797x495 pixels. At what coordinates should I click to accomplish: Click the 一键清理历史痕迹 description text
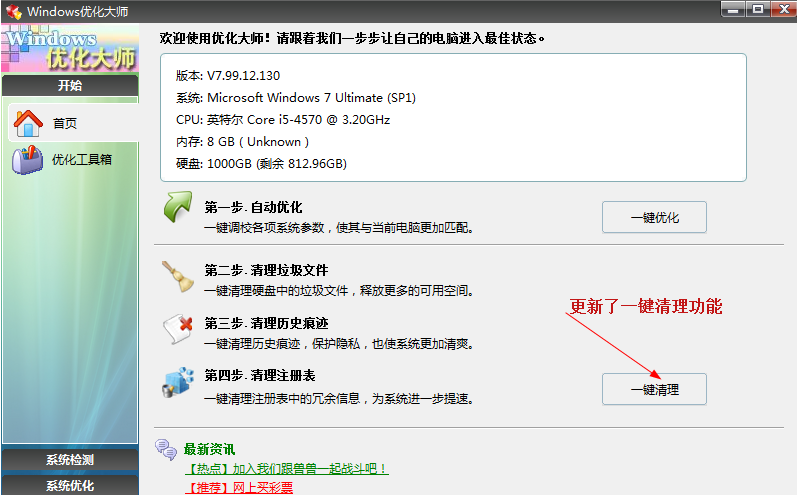(x=339, y=344)
